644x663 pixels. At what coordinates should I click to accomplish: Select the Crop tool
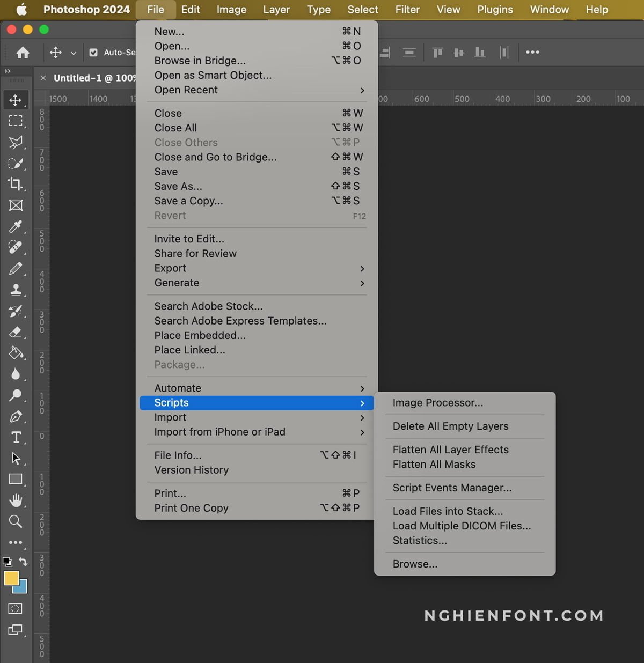pyautogui.click(x=16, y=184)
